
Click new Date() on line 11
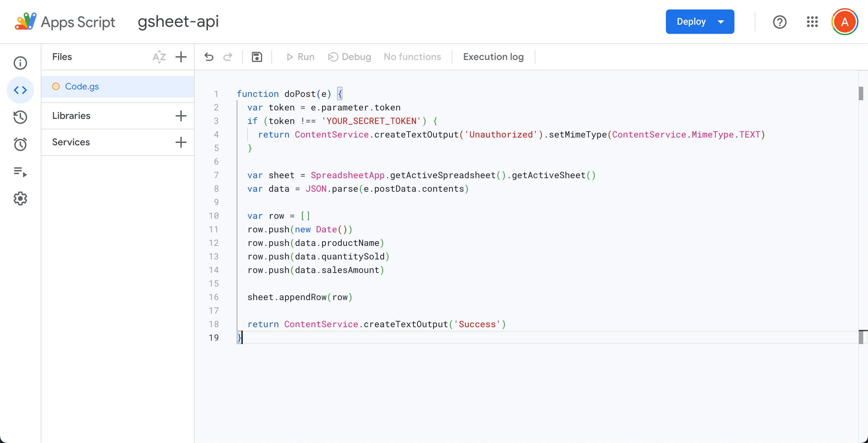[321, 229]
